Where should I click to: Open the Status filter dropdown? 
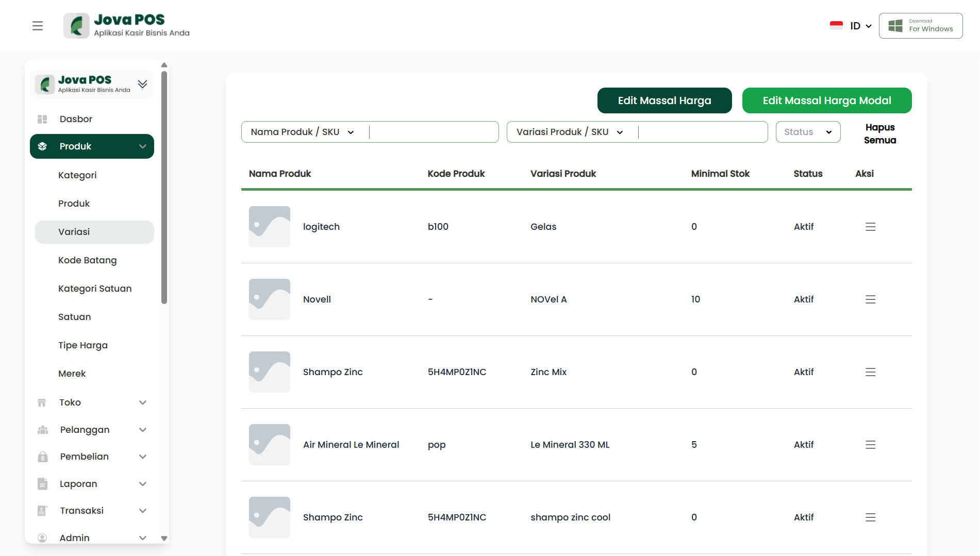pos(808,132)
